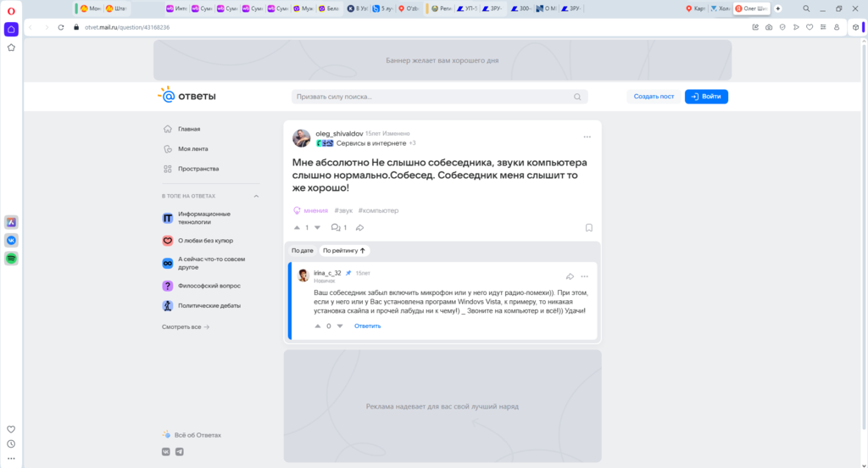Open three-dots menu on irina_c_32's answer
The height and width of the screenshot is (468, 868).
coord(584,276)
